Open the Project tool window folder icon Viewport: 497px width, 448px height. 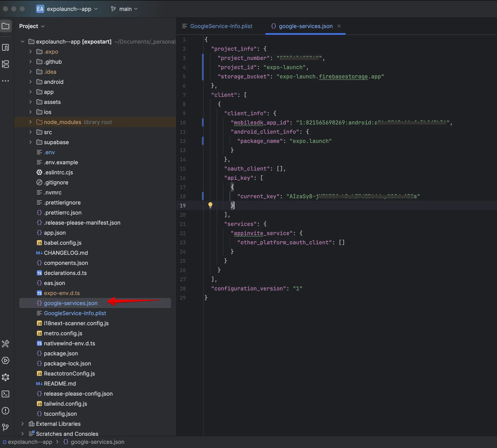click(x=6, y=26)
